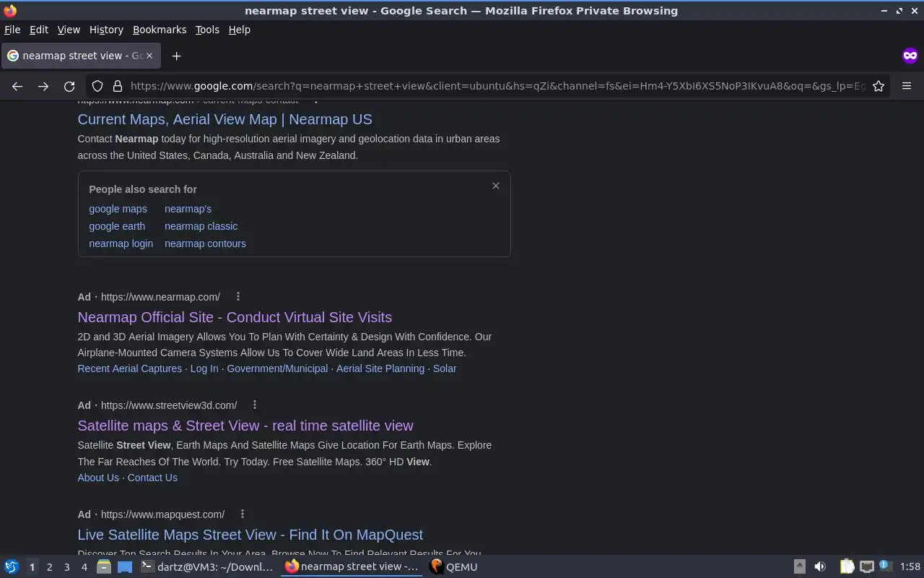Open About Us sitelink
The image size is (924, 578).
98,478
